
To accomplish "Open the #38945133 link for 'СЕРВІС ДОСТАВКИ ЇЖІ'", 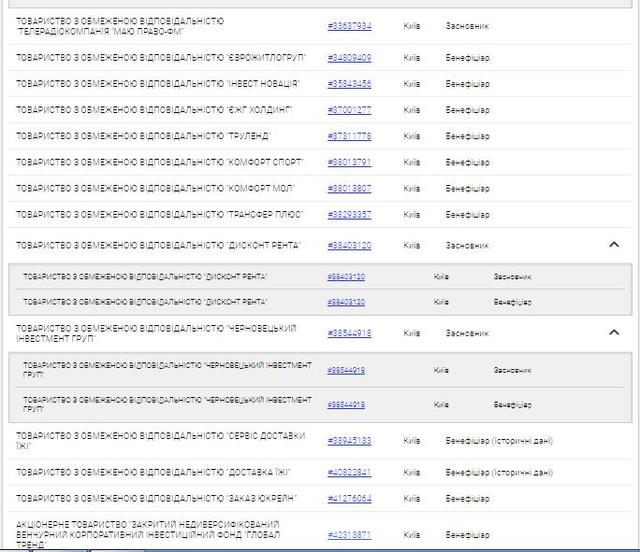I will point(349,441).
